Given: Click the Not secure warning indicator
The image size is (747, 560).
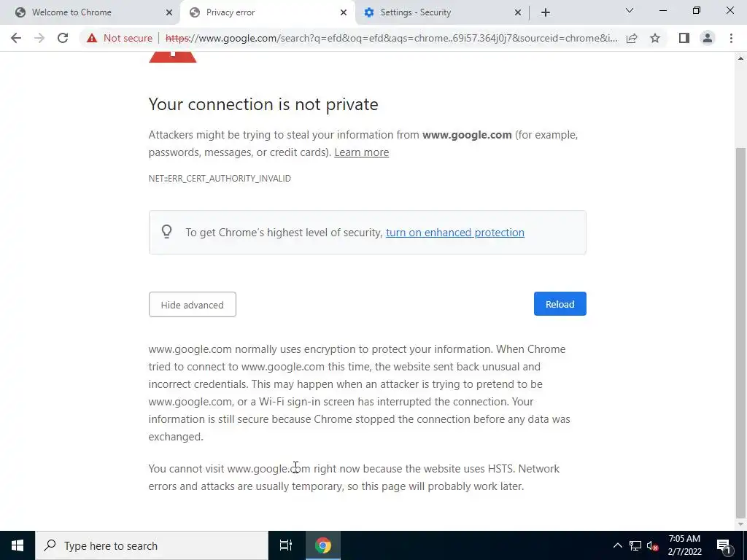Looking at the screenshot, I should tap(120, 38).
